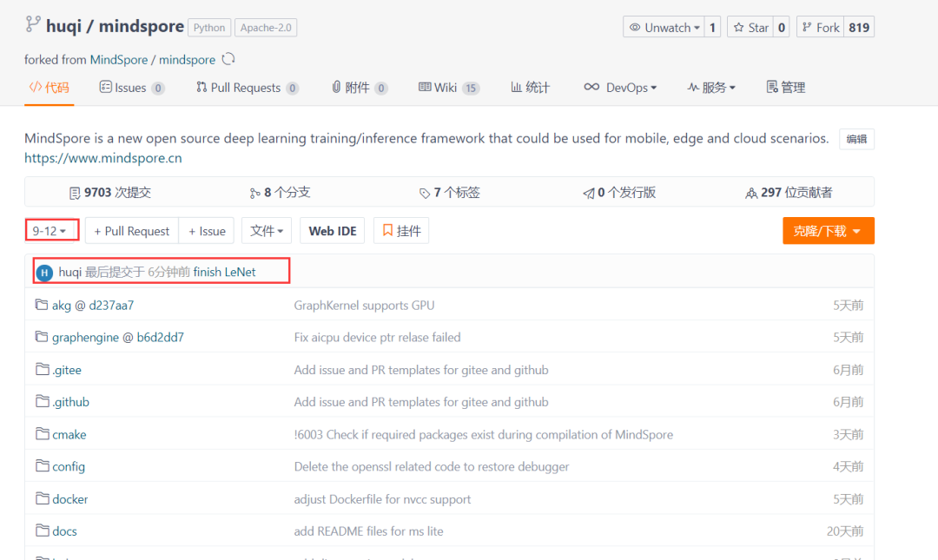Click the fork count 819
This screenshot has width=938, height=560.
pyautogui.click(x=859, y=28)
